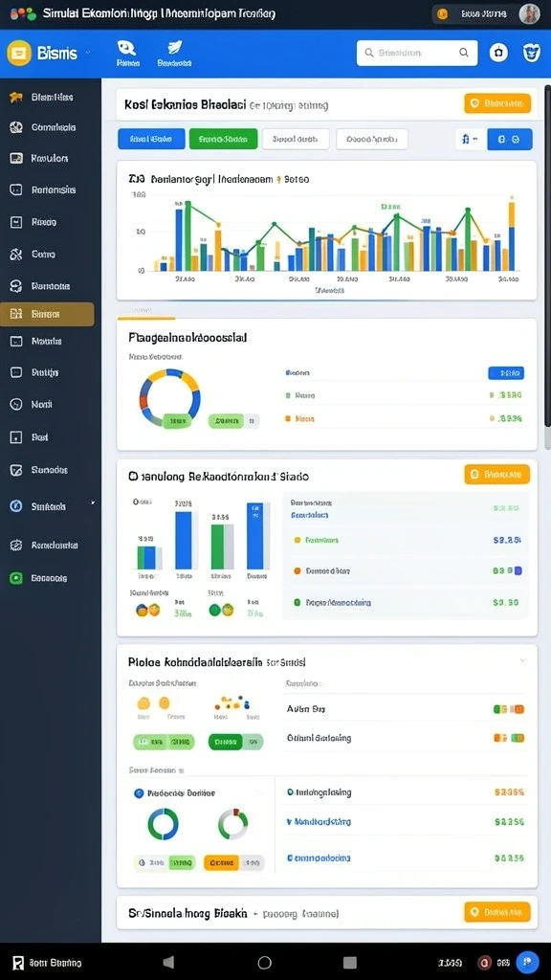The image size is (551, 980).
Task: Click into the search field in the header
Action: 417,54
